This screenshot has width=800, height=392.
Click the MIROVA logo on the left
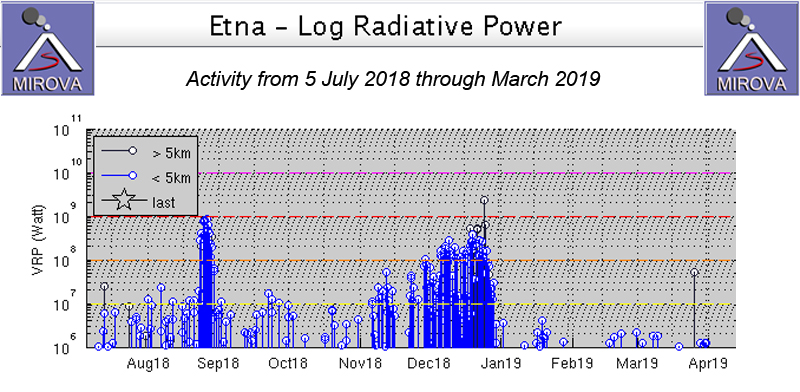(x=47, y=48)
